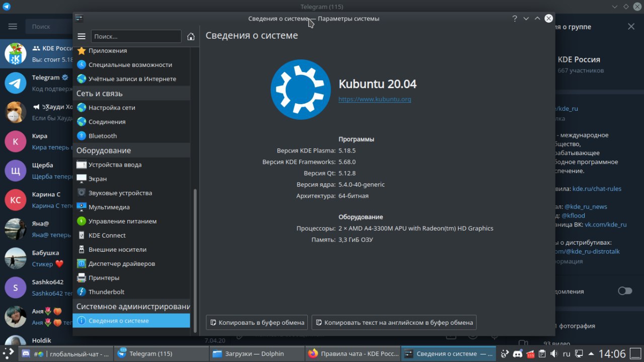Open Настройка сети settings
This screenshot has height=362, width=644.
132,108
